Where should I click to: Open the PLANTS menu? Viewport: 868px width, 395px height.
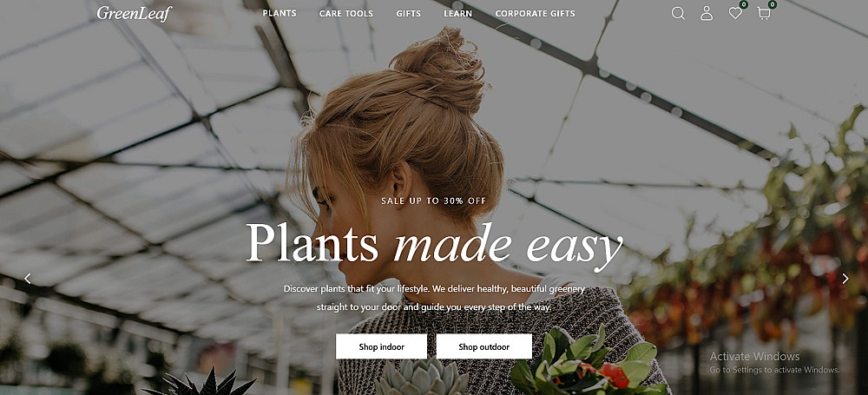(279, 13)
